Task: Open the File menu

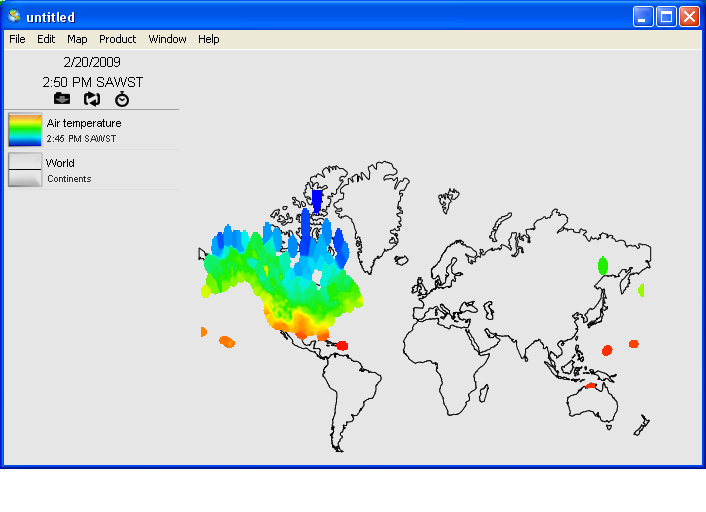Action: [x=17, y=40]
